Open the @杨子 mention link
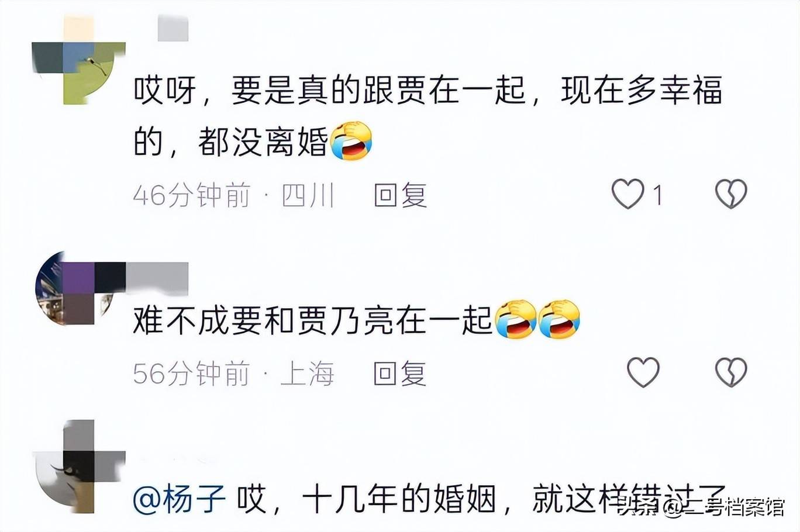 coord(180,500)
